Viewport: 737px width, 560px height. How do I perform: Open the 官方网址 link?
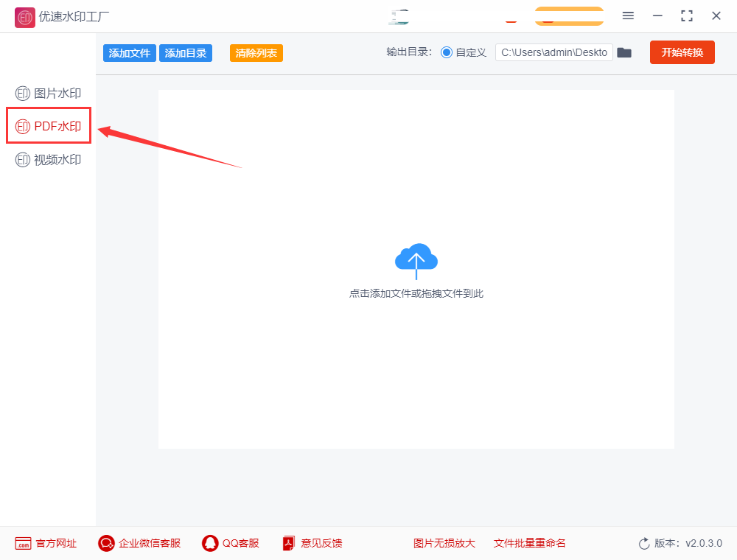click(x=46, y=544)
